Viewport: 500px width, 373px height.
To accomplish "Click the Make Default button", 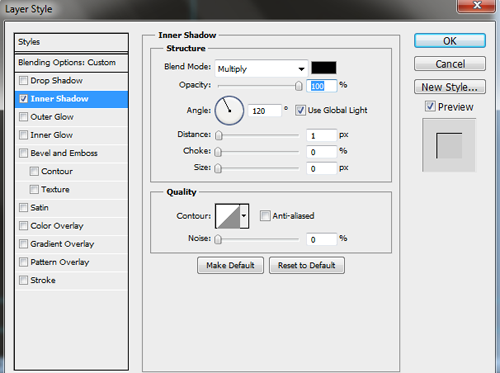I will [230, 265].
